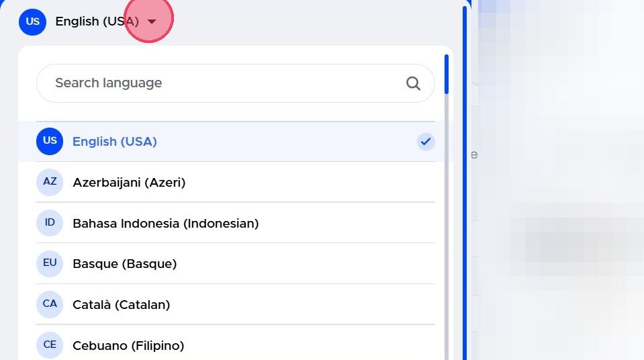The width and height of the screenshot is (644, 360).
Task: Click the language list scrollbar thumb
Action: pos(447,74)
